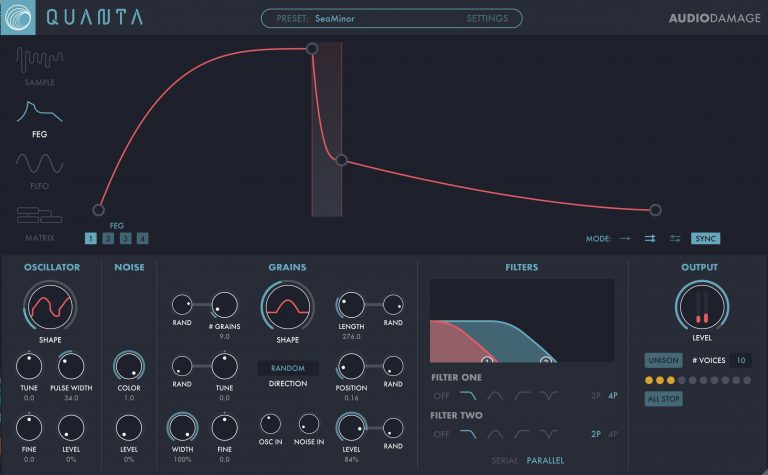The image size is (768, 475).
Task: Set Filter One to 4P slope
Action: point(613,396)
